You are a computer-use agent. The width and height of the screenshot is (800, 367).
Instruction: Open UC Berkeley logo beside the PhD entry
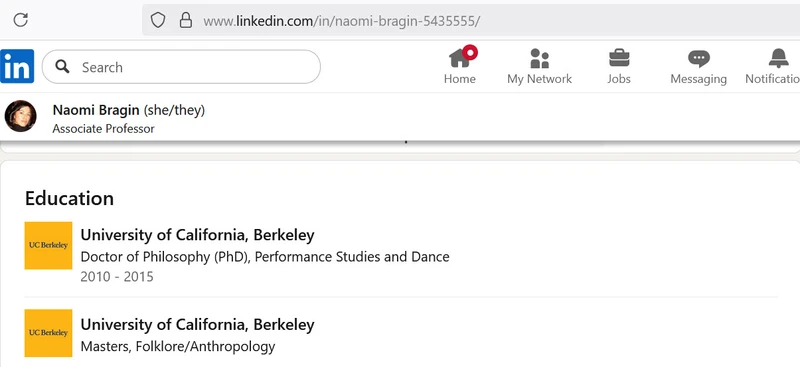(48, 246)
